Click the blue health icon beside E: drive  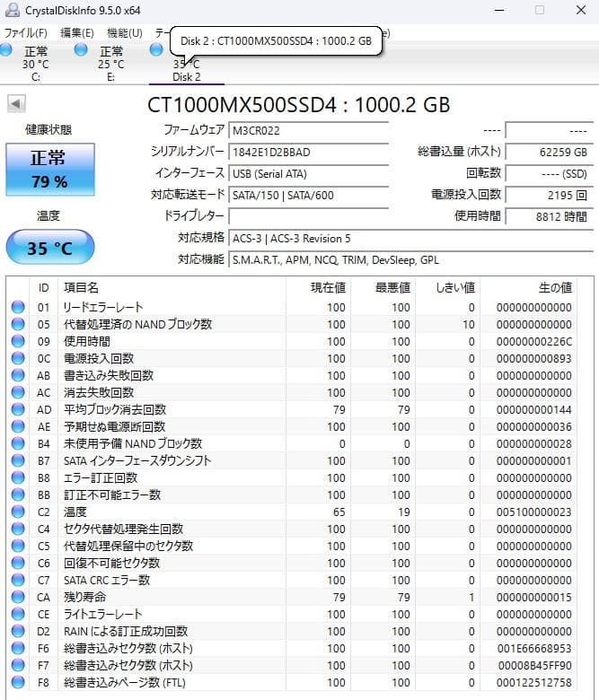pos(81,49)
